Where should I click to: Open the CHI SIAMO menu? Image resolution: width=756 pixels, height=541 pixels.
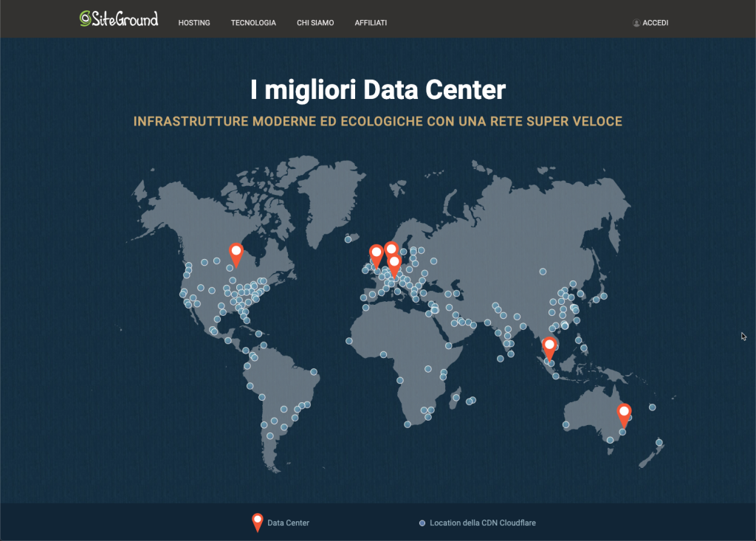click(315, 23)
